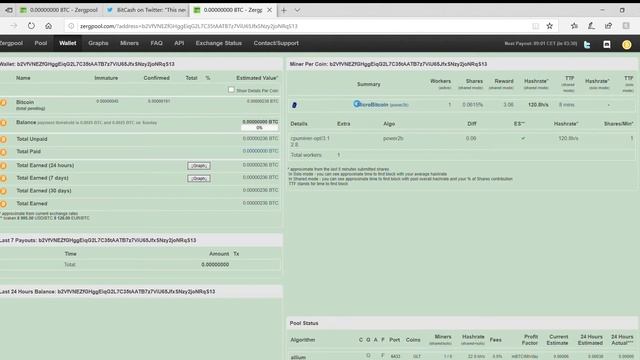The height and width of the screenshot is (360, 640).
Task: Open the Favorites hub icon
Action: point(574,26)
